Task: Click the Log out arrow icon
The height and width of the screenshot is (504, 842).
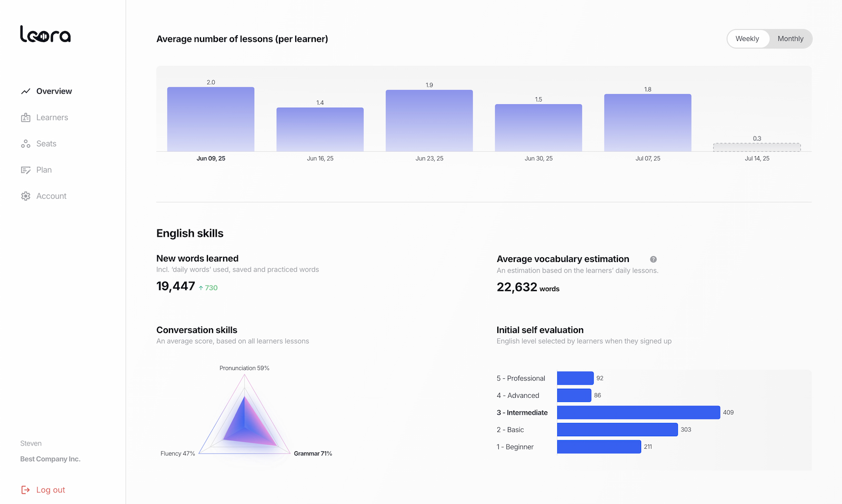Action: 25,490
